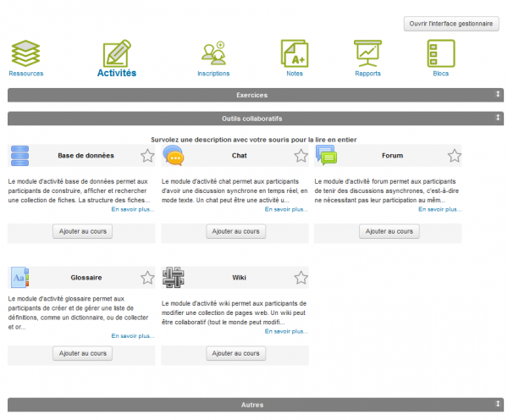Click the Notes A+ icon

click(x=295, y=52)
